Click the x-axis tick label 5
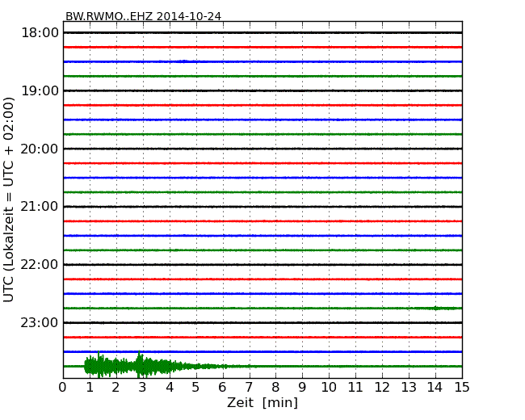The image size is (525, 420). (196, 388)
